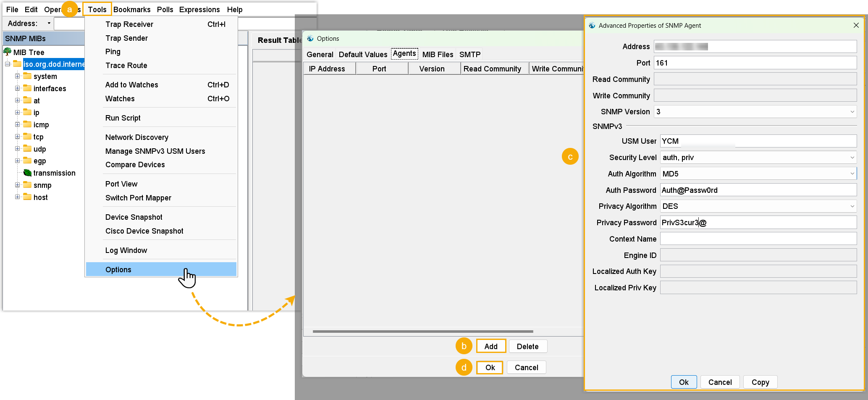Click the Options dialog globe icon
This screenshot has width=868, height=400.
[310, 39]
